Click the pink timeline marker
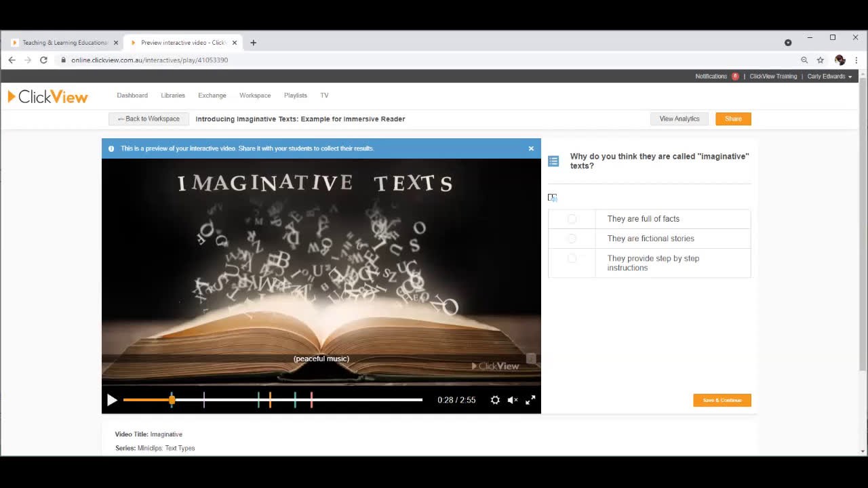The width and height of the screenshot is (868, 488). (311, 400)
